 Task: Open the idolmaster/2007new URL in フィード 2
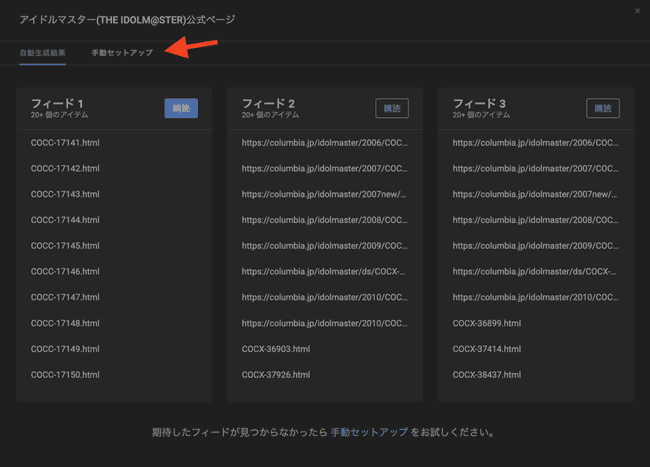(x=324, y=194)
